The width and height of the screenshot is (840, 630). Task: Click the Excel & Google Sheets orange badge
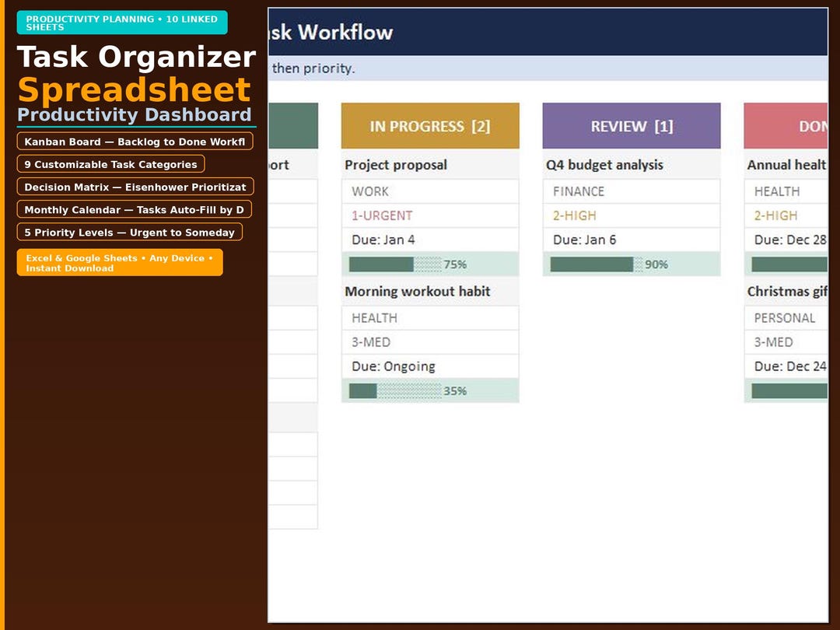[120, 263]
